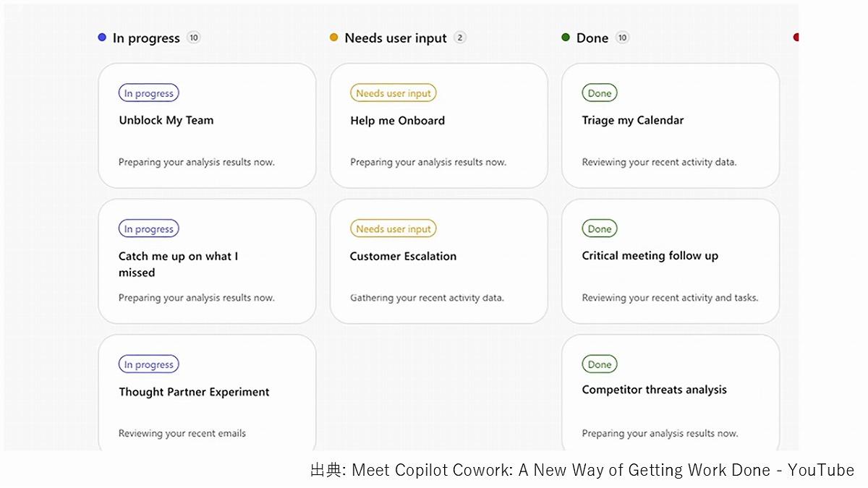Open the Competitor threats analysis card
This screenshot has width=868, height=488.
670,394
